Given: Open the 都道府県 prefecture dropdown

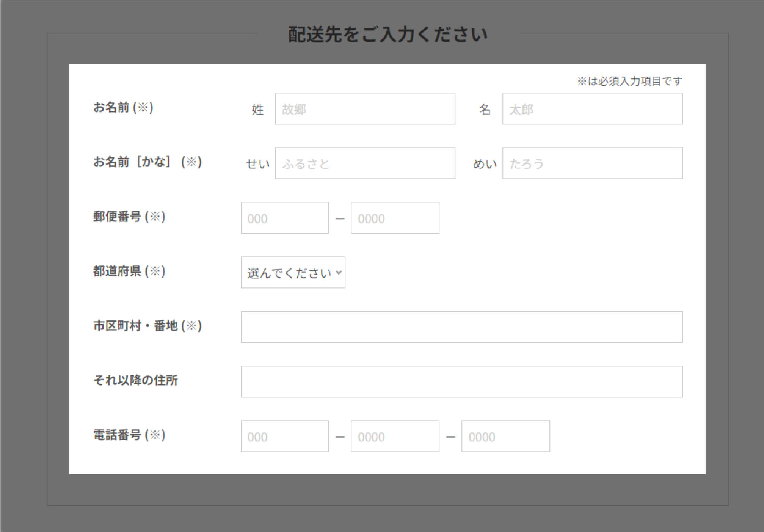Looking at the screenshot, I should click(293, 273).
